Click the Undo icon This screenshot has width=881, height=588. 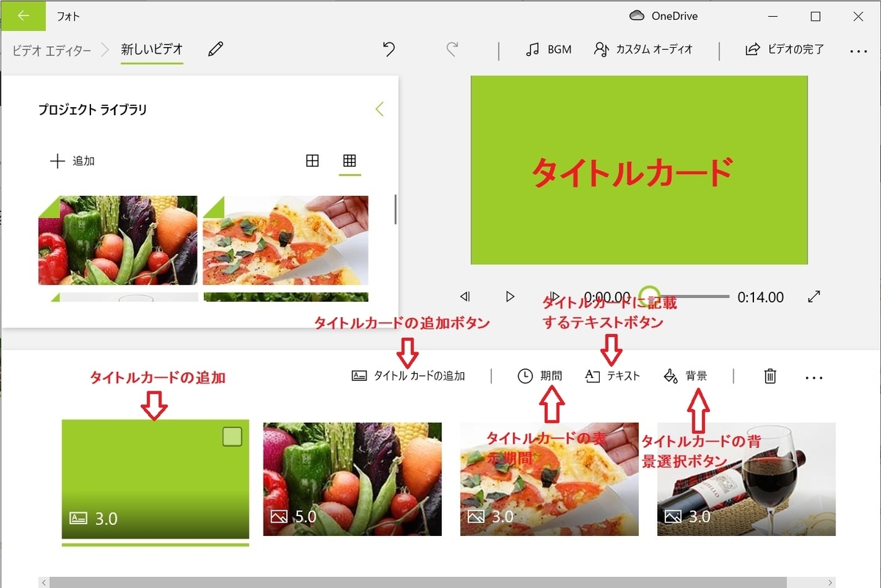(x=388, y=50)
